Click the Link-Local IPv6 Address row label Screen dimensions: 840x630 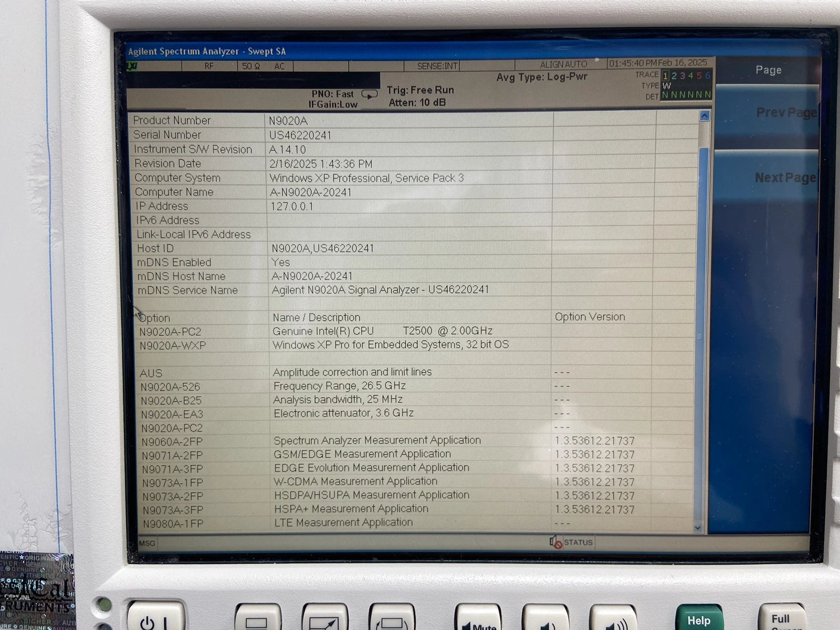click(x=193, y=234)
